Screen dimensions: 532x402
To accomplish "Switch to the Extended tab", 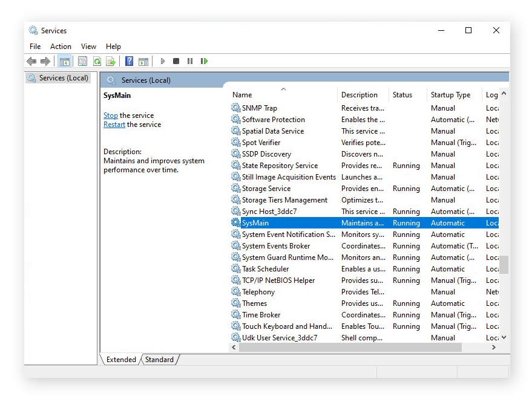I will click(120, 360).
